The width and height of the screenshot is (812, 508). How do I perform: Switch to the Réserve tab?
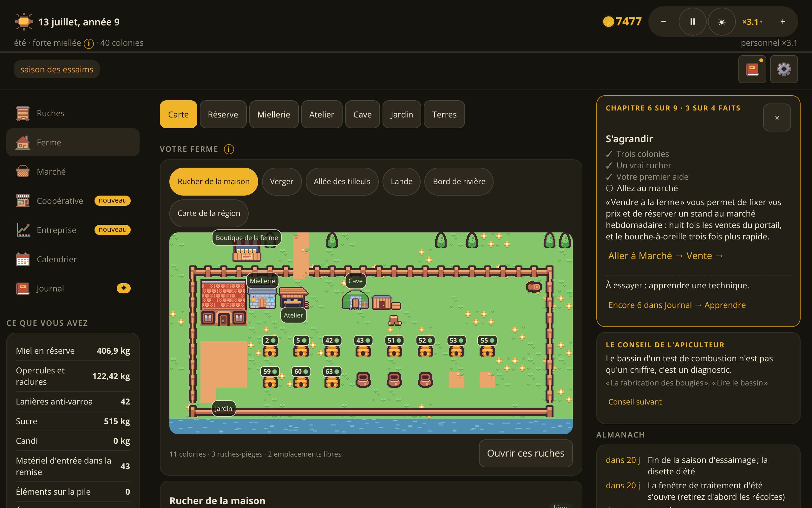pos(223,114)
